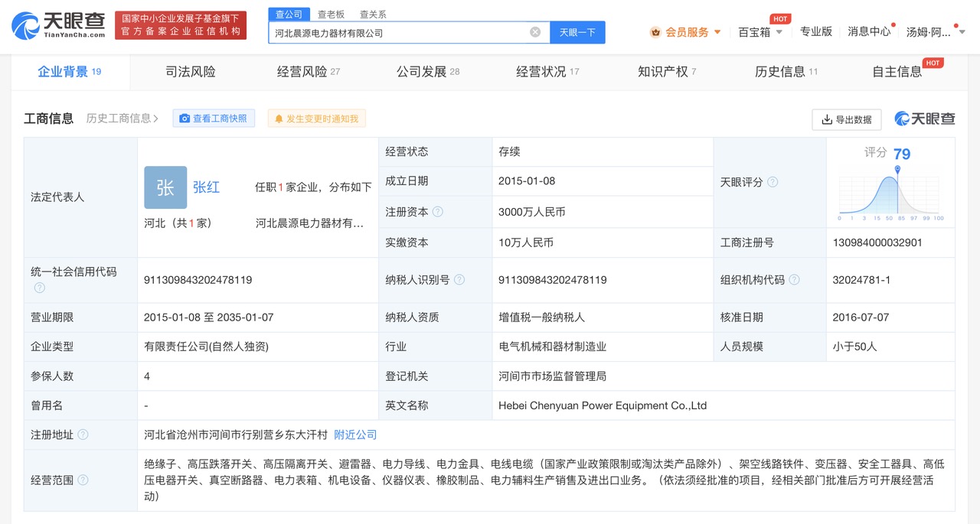Viewport: 980px width, 524px height.
Task: Open the 汤姆·阿... user account dropdown
Action: click(962, 32)
